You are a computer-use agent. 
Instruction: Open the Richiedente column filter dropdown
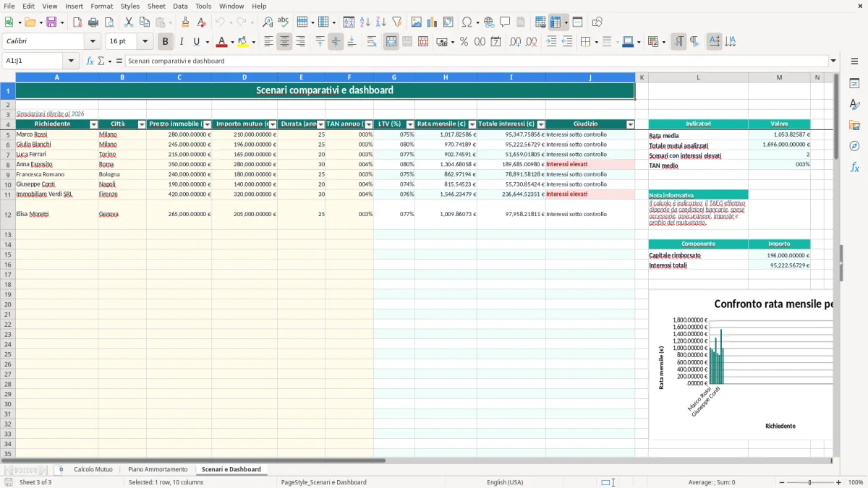(93, 124)
